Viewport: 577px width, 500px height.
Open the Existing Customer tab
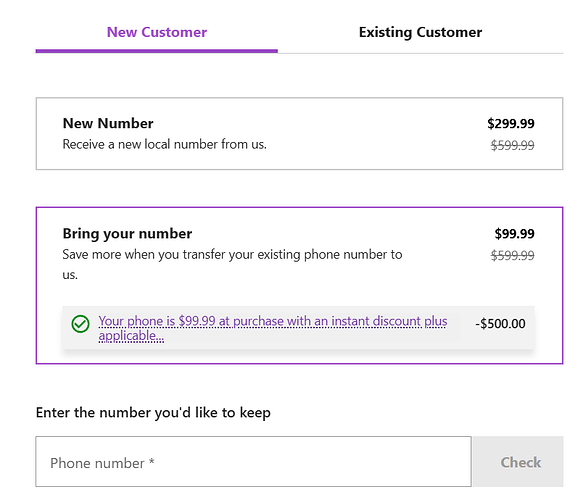(x=420, y=32)
